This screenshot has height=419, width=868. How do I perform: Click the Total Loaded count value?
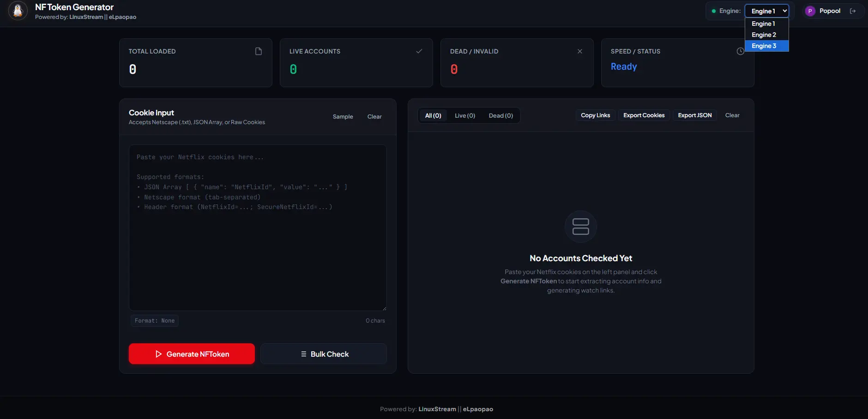[x=133, y=69]
